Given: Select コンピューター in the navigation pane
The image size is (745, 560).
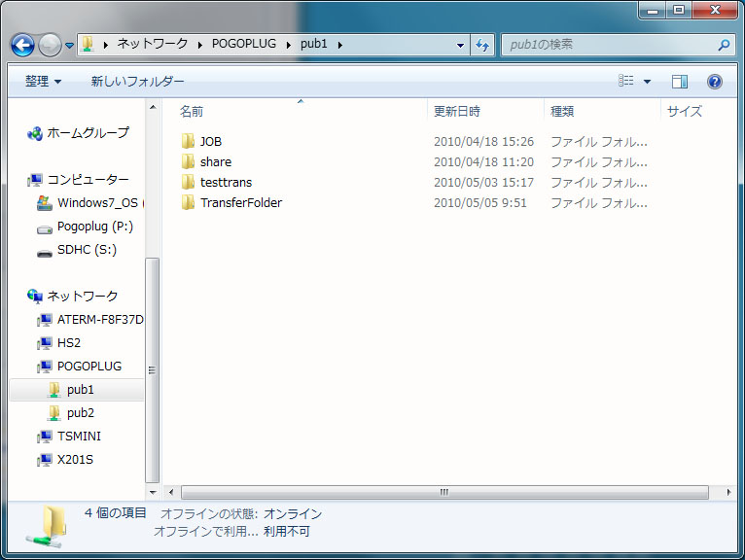Looking at the screenshot, I should click(89, 180).
